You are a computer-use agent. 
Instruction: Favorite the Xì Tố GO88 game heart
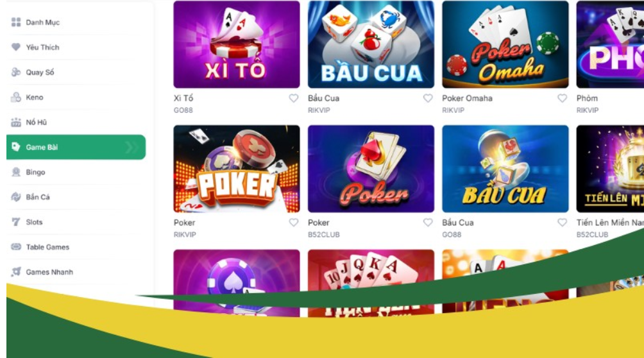(x=294, y=98)
